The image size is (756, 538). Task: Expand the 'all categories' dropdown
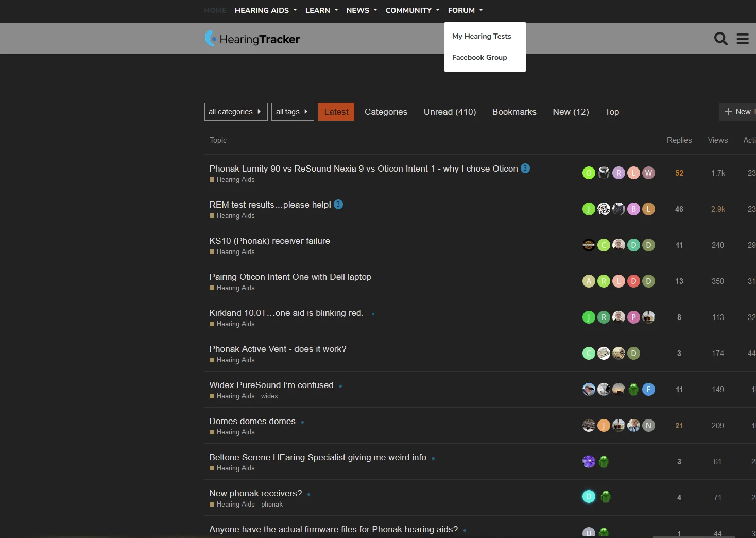pyautogui.click(x=236, y=112)
